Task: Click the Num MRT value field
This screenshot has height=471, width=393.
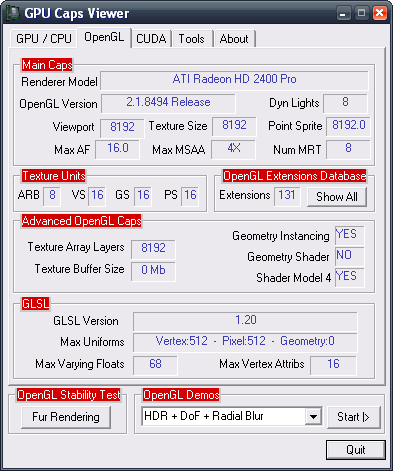Action: pos(348,149)
